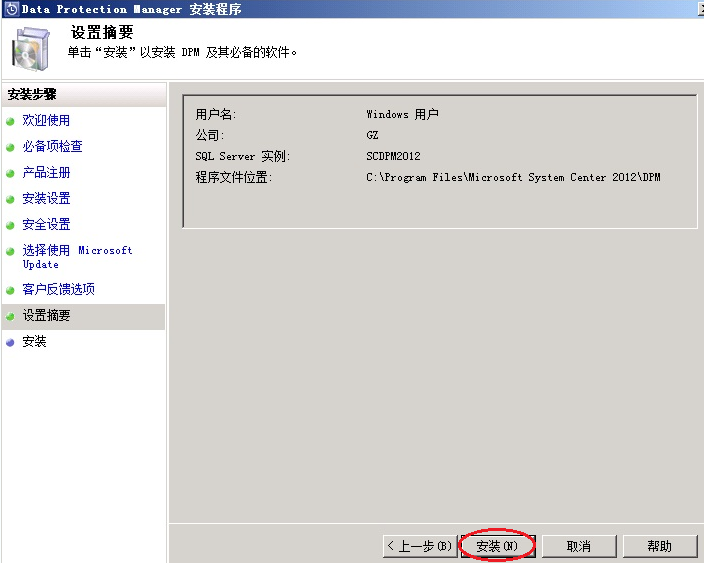Click the green bullet beside 设置摘要
704x563 pixels.
click(x=10, y=317)
